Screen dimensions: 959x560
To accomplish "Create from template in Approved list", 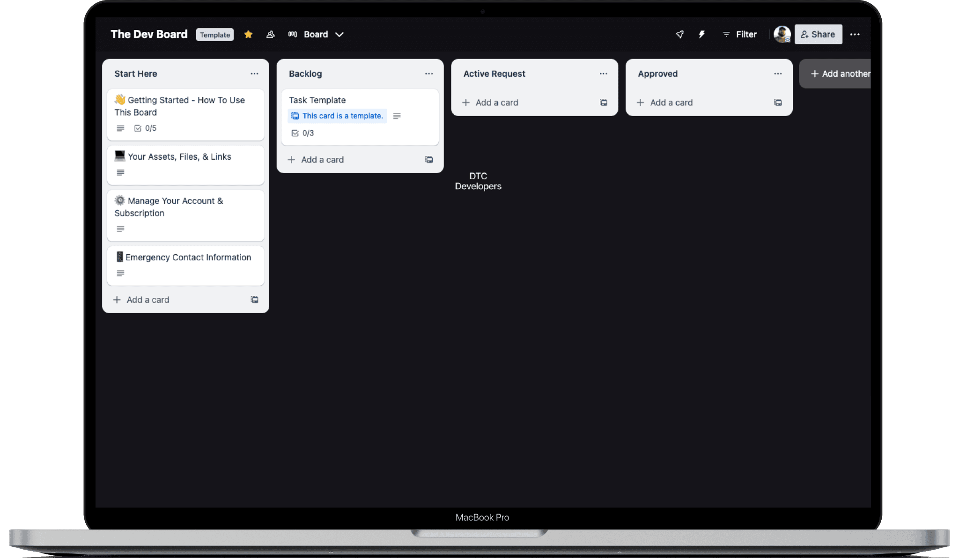I will (x=778, y=103).
